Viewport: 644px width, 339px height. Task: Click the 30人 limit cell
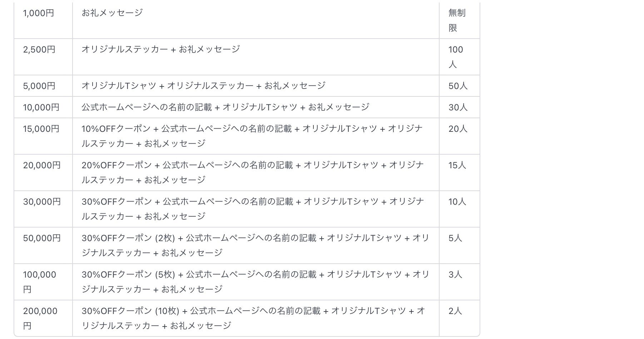[458, 108]
